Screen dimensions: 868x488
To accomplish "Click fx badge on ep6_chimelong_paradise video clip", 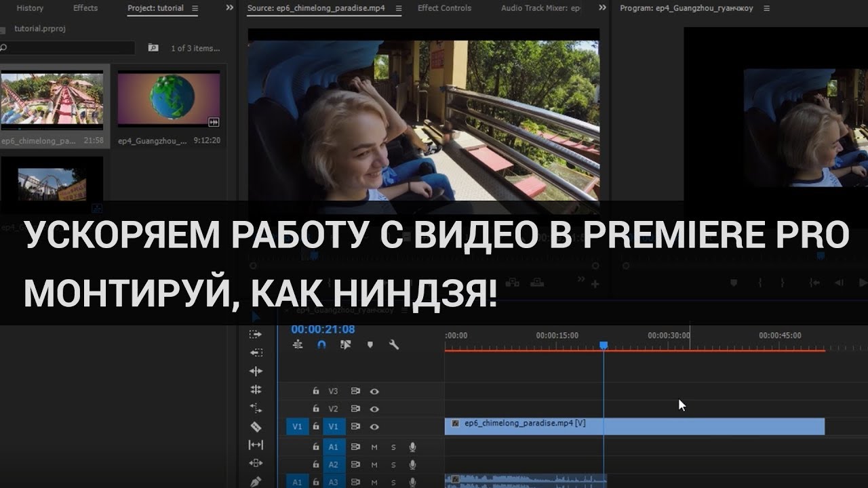I will [x=455, y=424].
